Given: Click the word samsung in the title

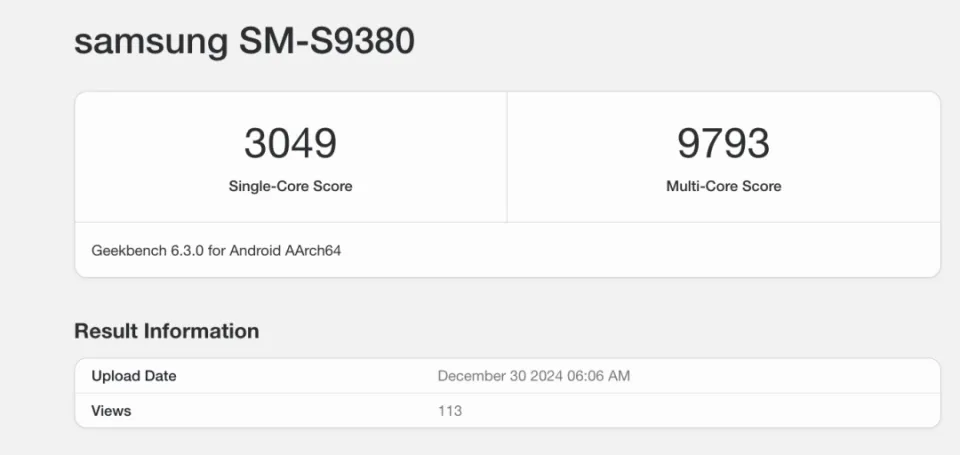Looking at the screenshot, I should click(151, 41).
